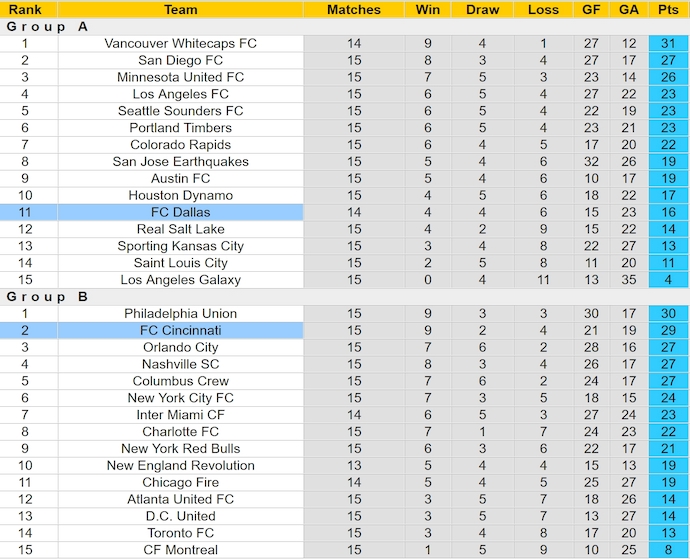
Task: Click the GA column header
Action: coord(628,9)
